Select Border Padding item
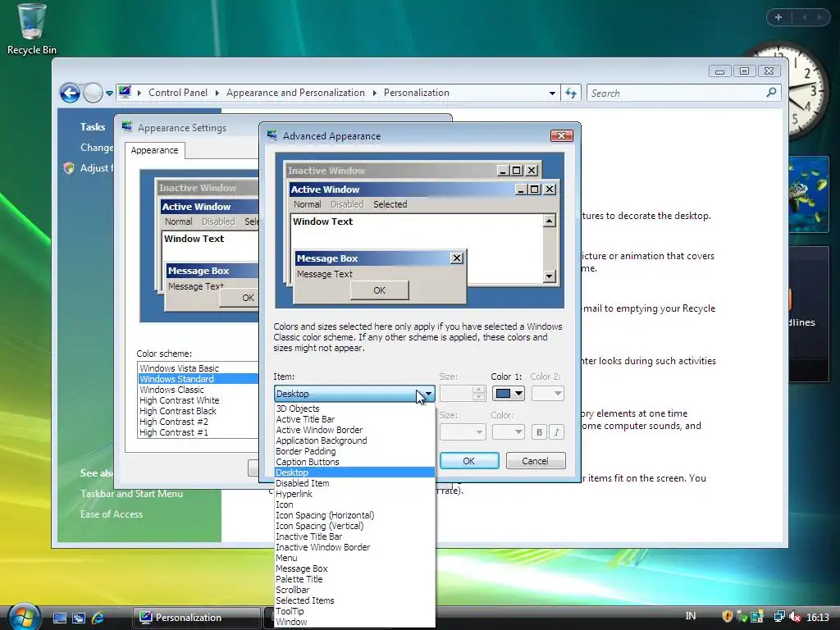The height and width of the screenshot is (630, 840). (x=354, y=452)
